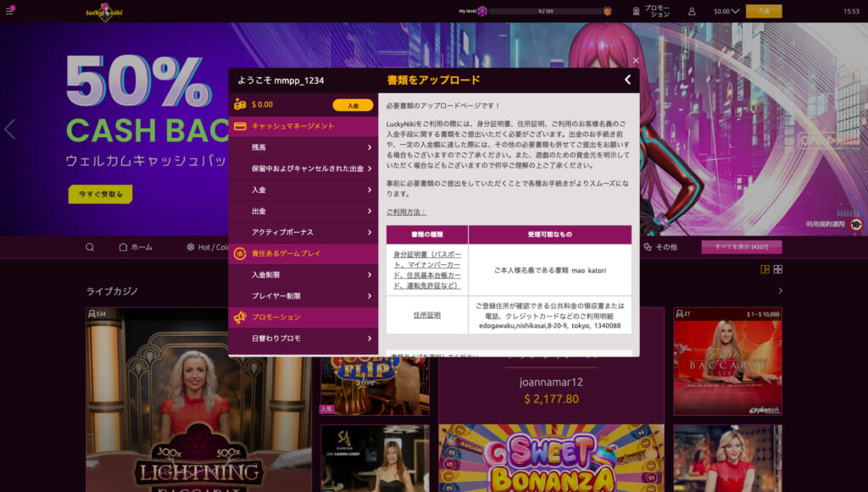Click the ようこそ mmpp_1234 greeting
The height and width of the screenshot is (492, 868).
[281, 80]
